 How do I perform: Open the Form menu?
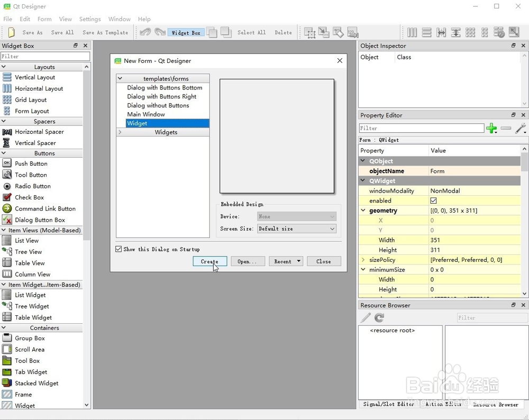click(44, 19)
